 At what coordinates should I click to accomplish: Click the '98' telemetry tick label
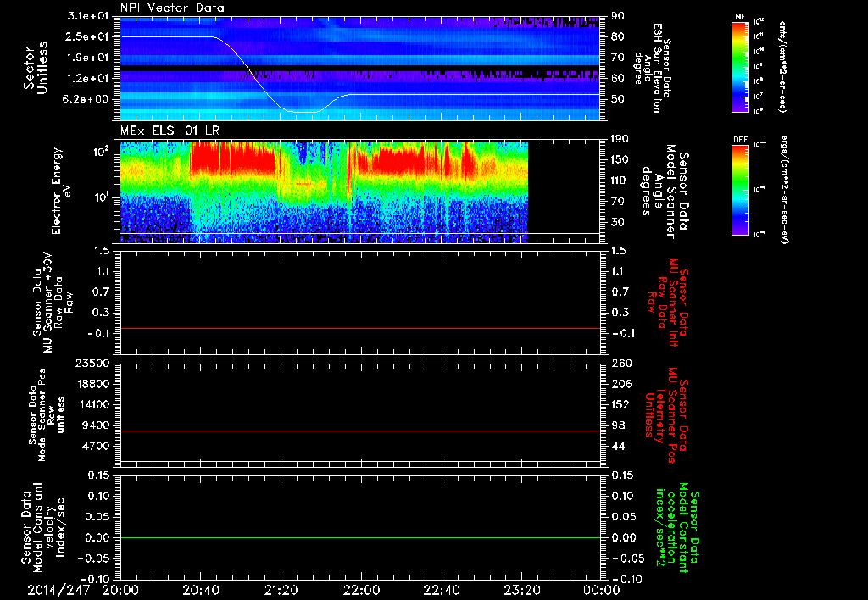pyautogui.click(x=618, y=425)
